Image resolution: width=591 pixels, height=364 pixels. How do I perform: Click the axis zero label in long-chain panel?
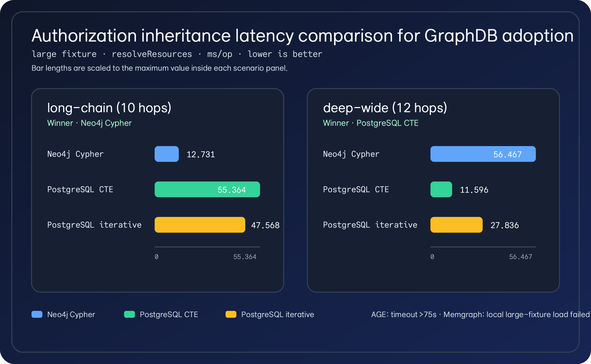[x=157, y=257]
